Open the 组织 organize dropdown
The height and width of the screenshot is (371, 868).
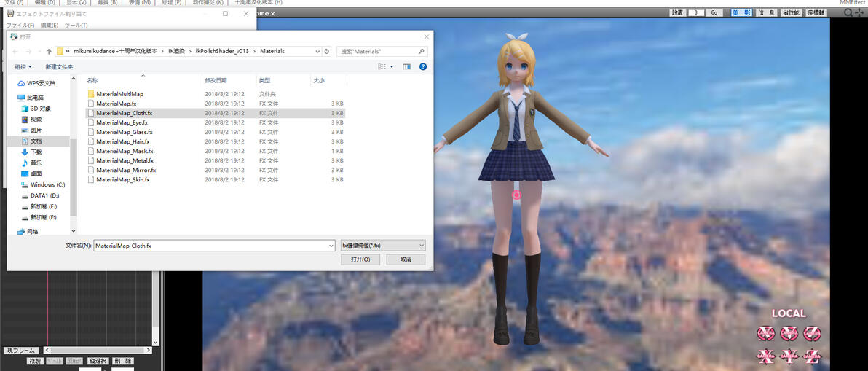click(23, 66)
